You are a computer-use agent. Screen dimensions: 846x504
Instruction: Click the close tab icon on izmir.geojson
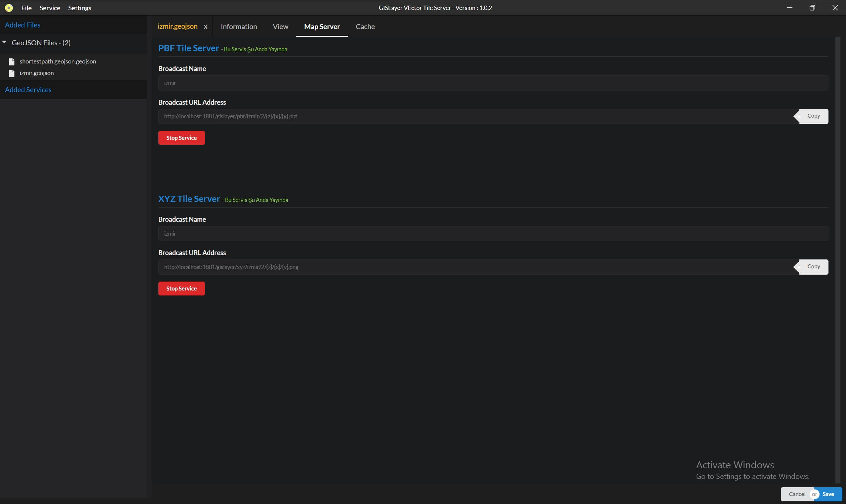(205, 26)
